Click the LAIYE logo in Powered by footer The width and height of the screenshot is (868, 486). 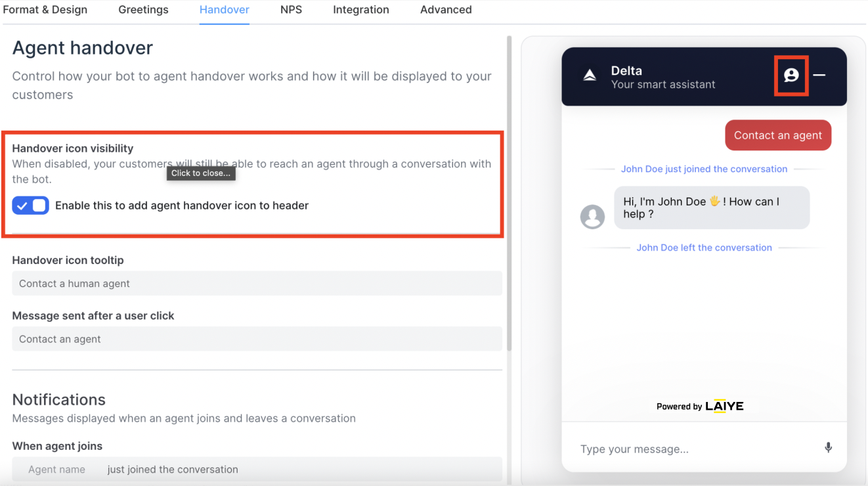point(724,406)
